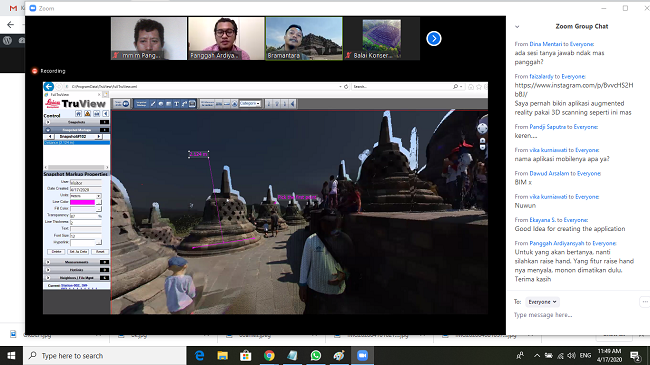Click the Hyperlink ellipsis button

[x=99, y=243]
